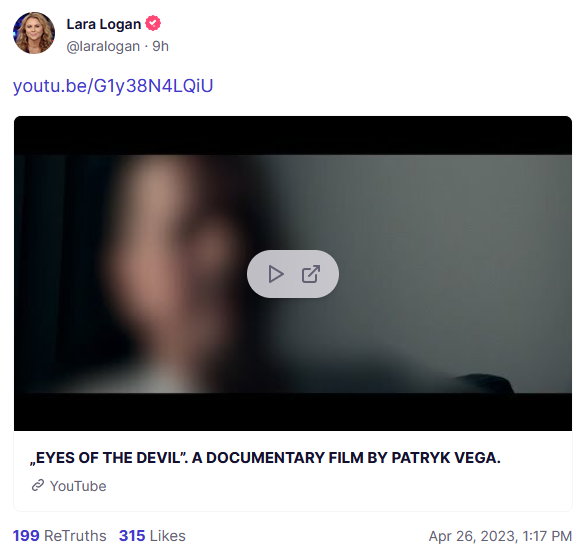The width and height of the screenshot is (586, 557).
Task: Click the 9h relative timestamp
Action: coord(160,46)
